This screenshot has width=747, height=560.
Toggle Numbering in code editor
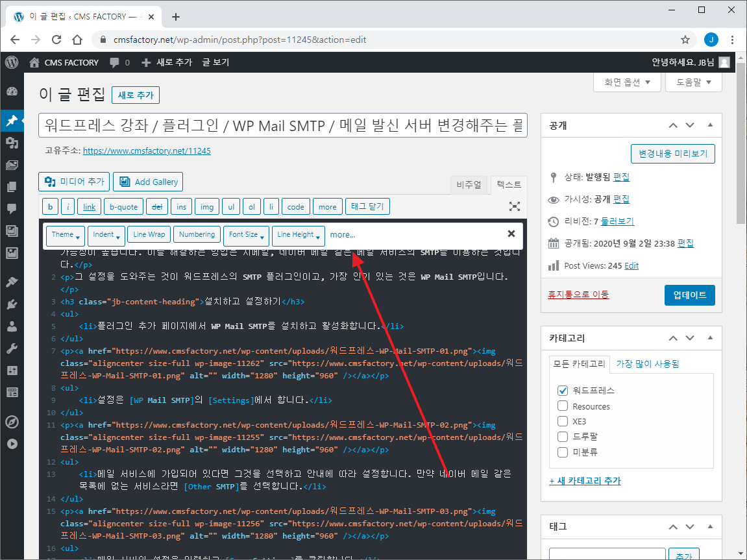[x=197, y=234]
